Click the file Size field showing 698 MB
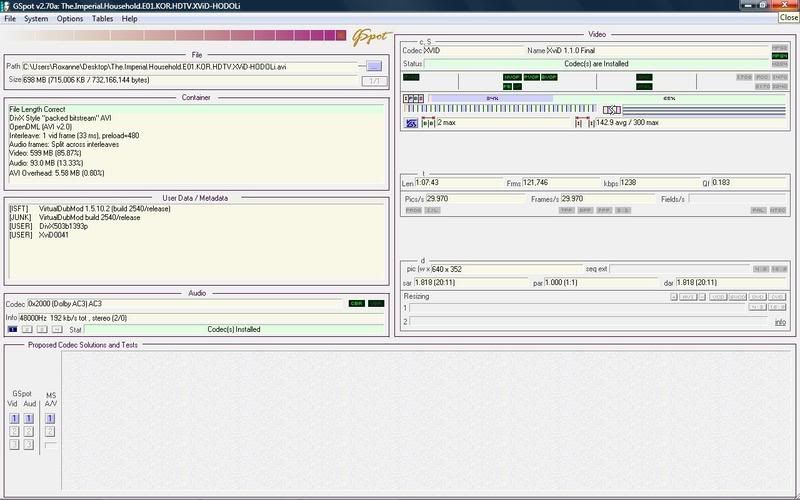Screen dimensions: 800x500 tap(190, 80)
